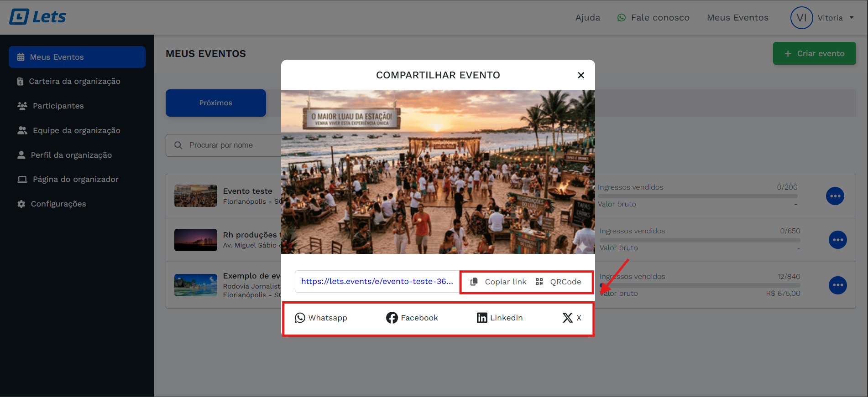Click the Evento teste thumbnail image
This screenshot has height=397, width=868.
click(195, 196)
